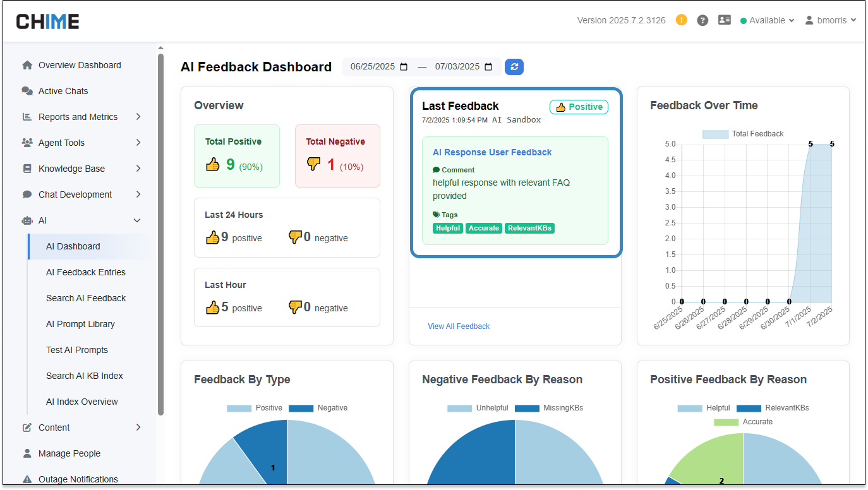Click the Tags icon in Last Feedback
This screenshot has height=490, width=868.
pos(436,215)
